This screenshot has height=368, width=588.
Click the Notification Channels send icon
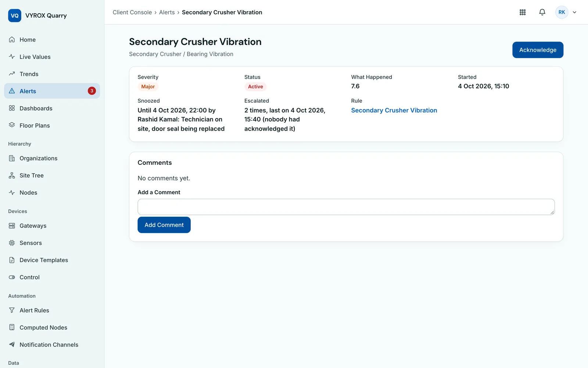click(12, 344)
